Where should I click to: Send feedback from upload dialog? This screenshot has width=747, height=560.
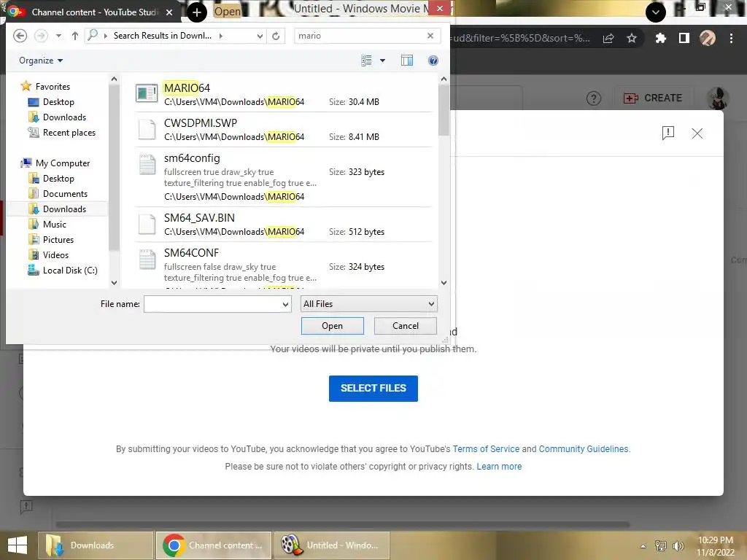coord(668,133)
